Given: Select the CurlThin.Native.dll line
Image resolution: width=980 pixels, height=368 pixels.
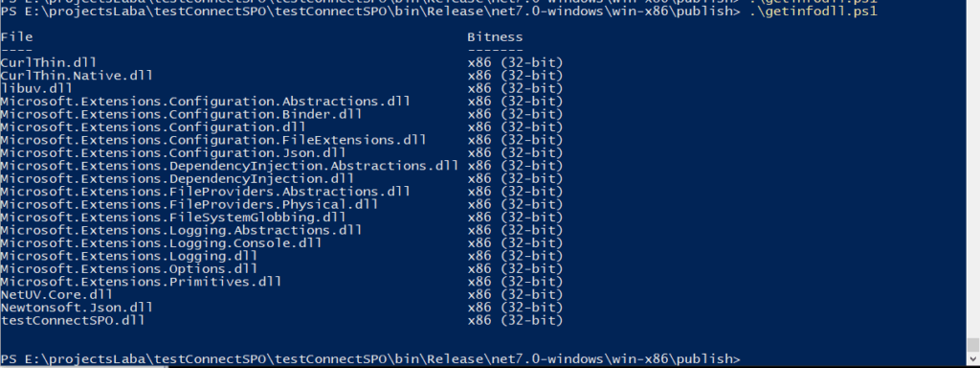Looking at the screenshot, I should tap(77, 76).
